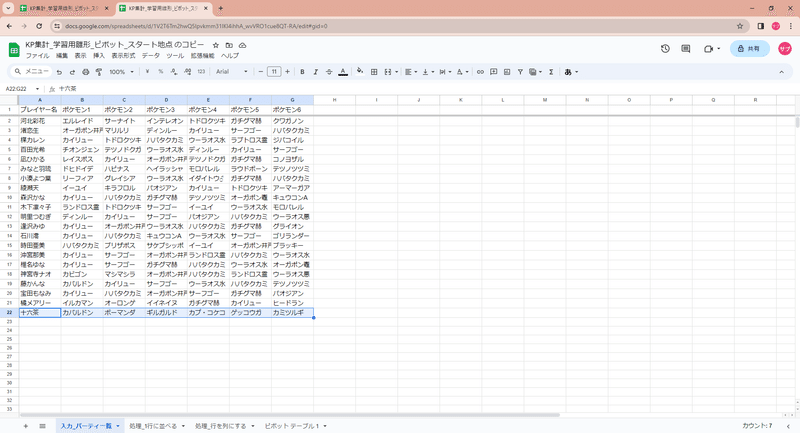Open the all sheets list icon
The width and height of the screenshot is (800, 433).
point(42,426)
